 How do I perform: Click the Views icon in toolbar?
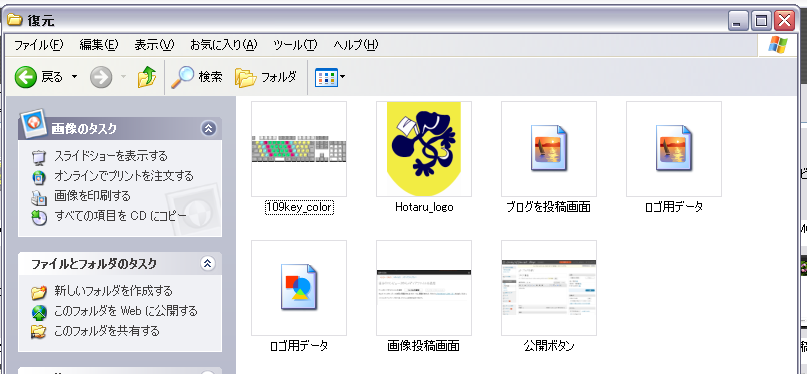pyautogui.click(x=326, y=78)
